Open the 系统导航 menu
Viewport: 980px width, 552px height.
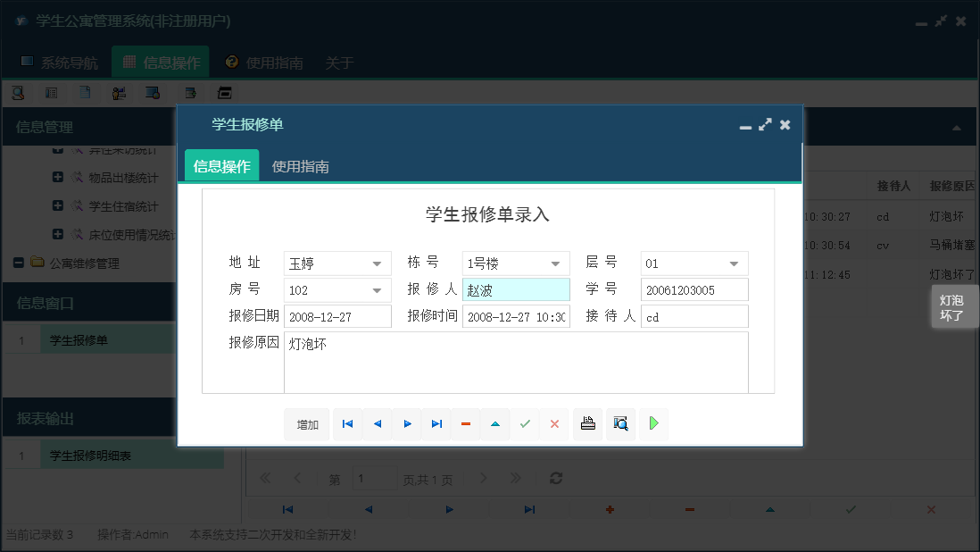(x=61, y=63)
